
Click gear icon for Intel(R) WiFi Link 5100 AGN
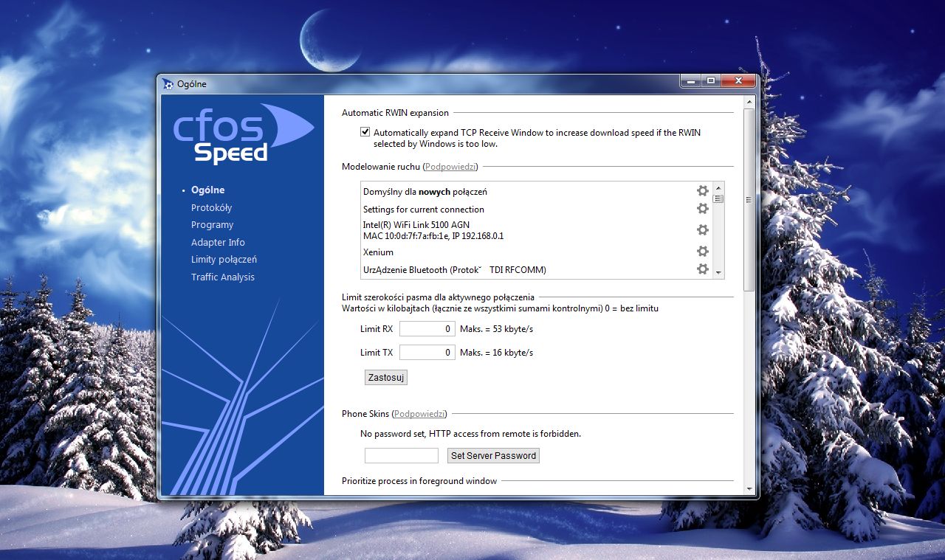click(x=702, y=230)
